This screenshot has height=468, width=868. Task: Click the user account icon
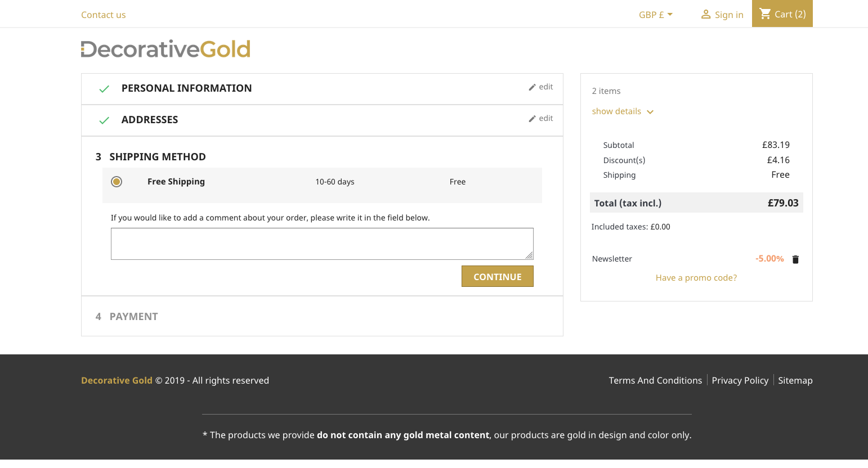pyautogui.click(x=705, y=15)
